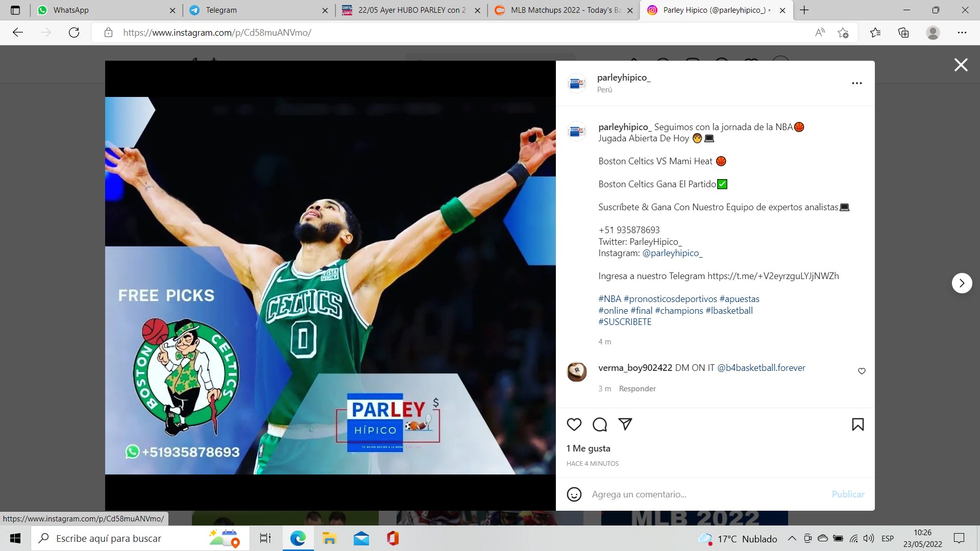The width and height of the screenshot is (980, 551).
Task: Refresh the Instagram page
Action: tap(74, 33)
